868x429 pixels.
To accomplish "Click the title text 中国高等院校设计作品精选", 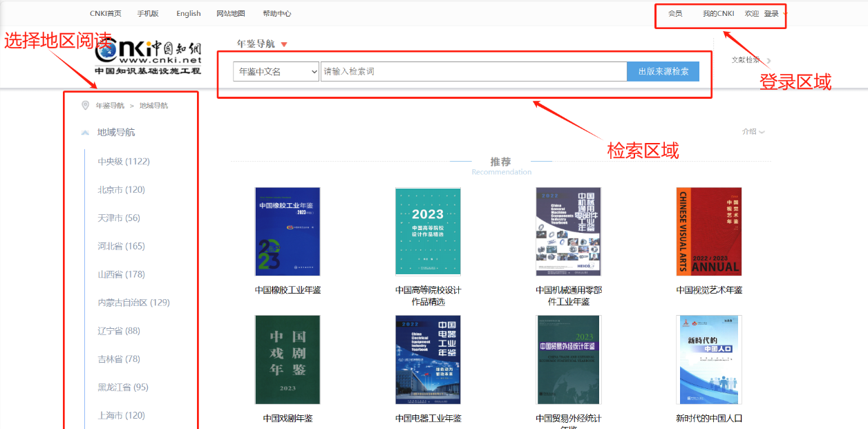I will coord(428,296).
